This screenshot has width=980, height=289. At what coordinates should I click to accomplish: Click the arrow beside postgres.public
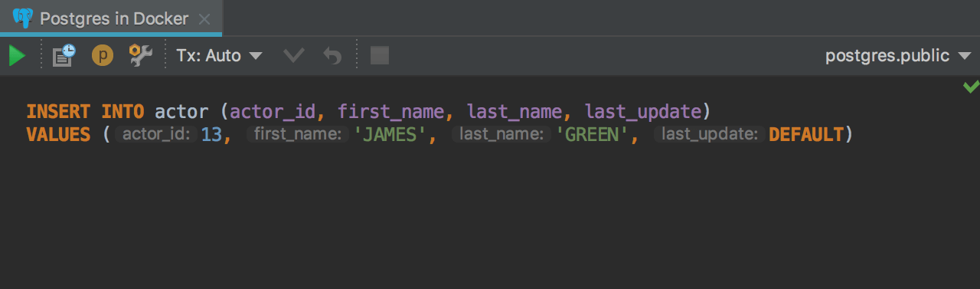click(964, 56)
